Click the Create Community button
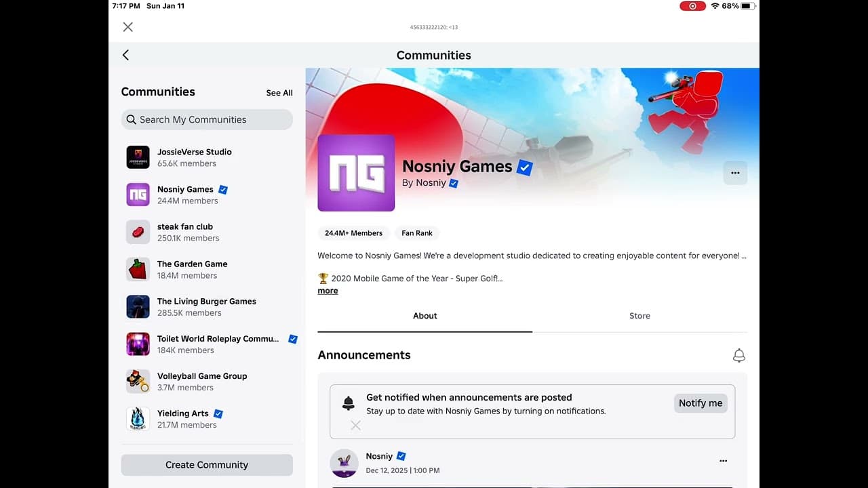Image resolution: width=868 pixels, height=488 pixels. (x=207, y=465)
